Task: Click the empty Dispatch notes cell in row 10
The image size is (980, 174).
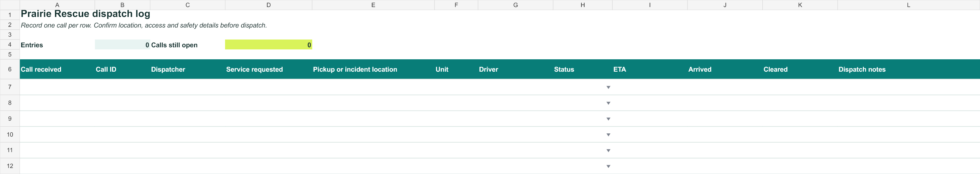Action: tap(908, 134)
